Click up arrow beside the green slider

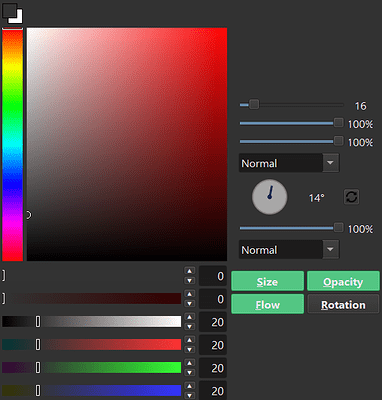(x=190, y=363)
